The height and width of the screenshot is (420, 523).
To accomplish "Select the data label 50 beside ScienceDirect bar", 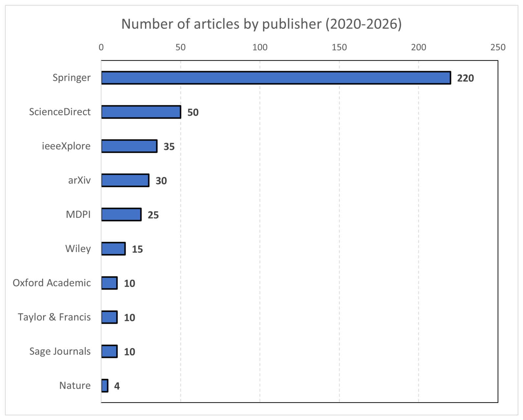I will [x=193, y=112].
